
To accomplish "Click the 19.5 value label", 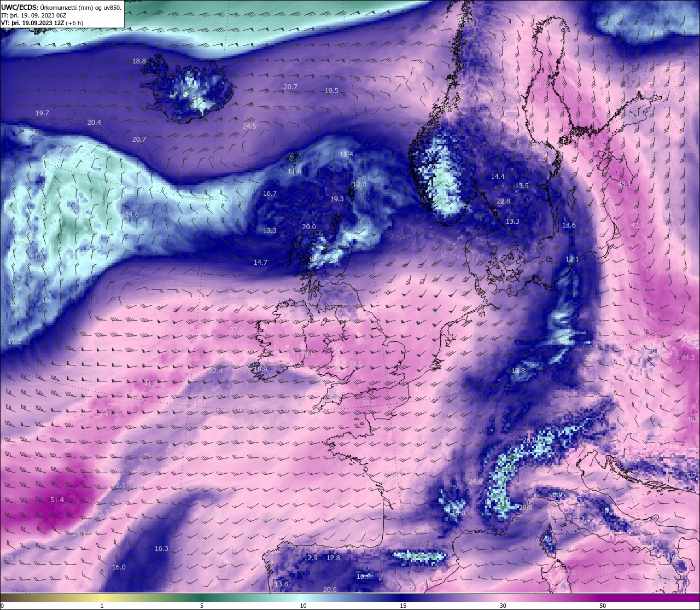I will pyautogui.click(x=331, y=91).
